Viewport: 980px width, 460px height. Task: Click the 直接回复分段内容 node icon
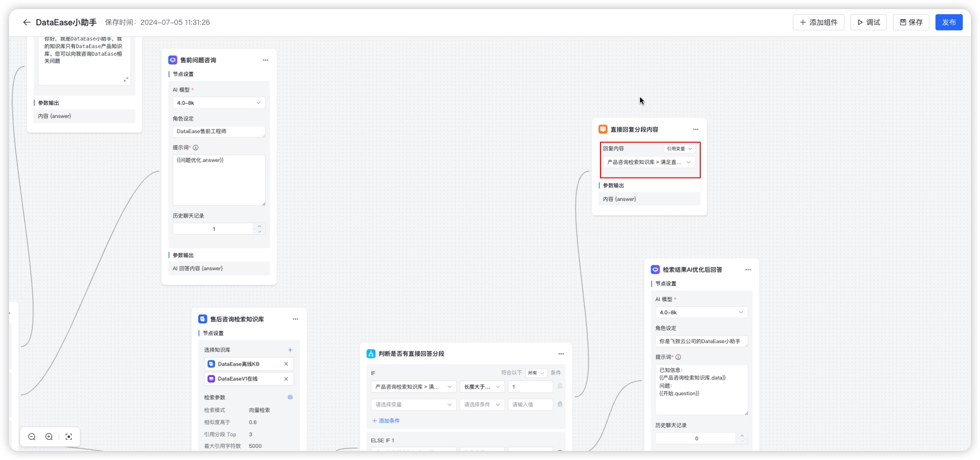pyautogui.click(x=603, y=129)
